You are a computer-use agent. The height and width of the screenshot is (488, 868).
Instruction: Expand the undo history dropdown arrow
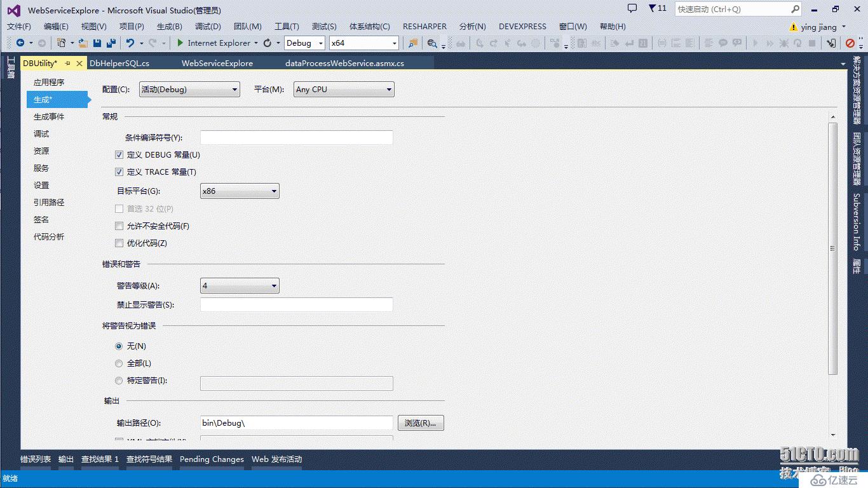[141, 43]
